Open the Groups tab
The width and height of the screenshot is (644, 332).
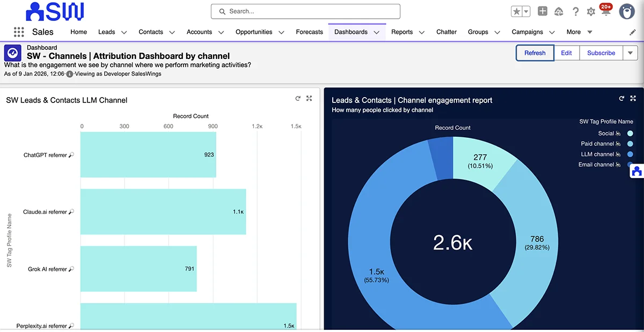click(x=478, y=32)
